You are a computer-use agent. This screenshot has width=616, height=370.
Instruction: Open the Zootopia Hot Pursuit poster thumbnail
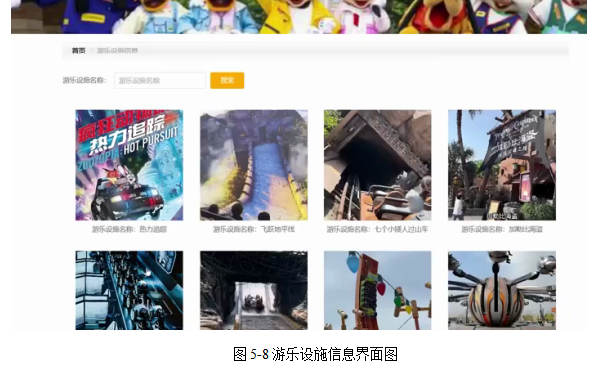click(129, 165)
